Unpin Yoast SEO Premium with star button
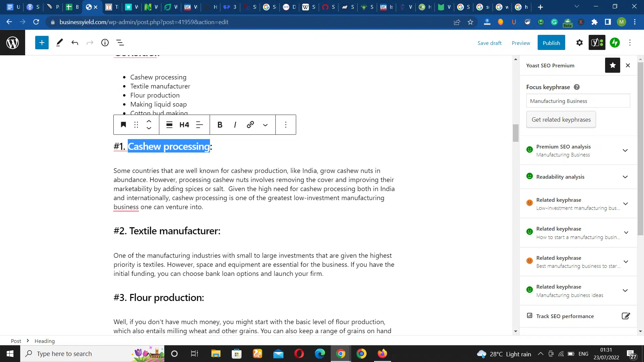This screenshot has height=362, width=644. click(x=612, y=65)
